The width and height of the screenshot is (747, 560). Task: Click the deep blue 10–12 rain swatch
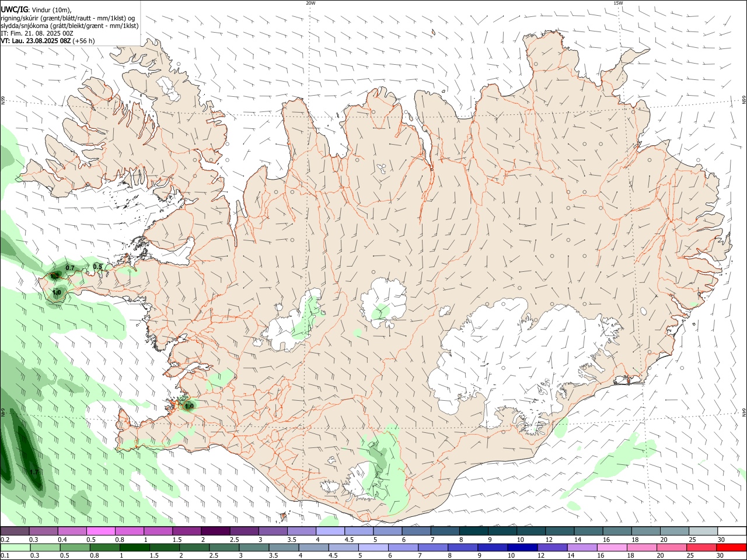[522, 548]
